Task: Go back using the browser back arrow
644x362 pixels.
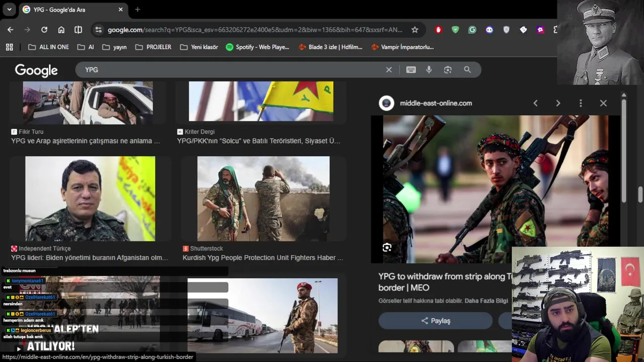Action: (10, 30)
